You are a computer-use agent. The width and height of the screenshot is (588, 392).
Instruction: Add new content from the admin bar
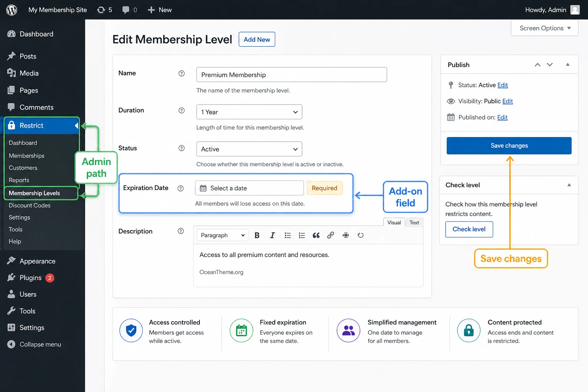pos(160,10)
